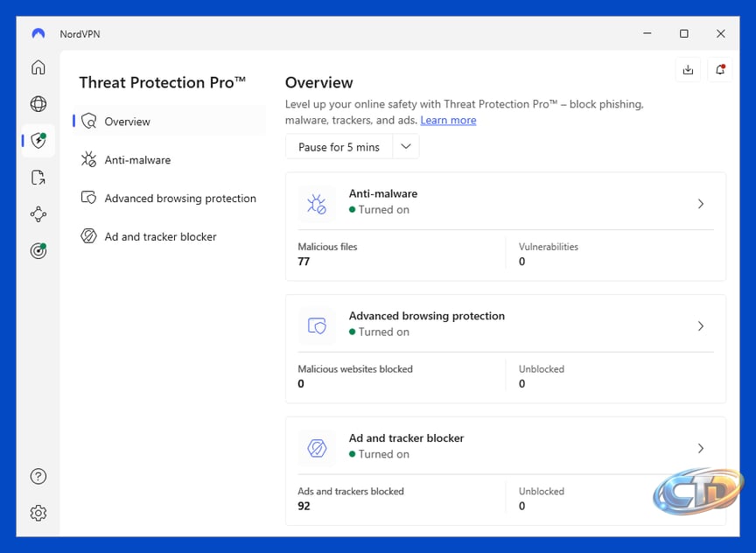Click the Ad and tracker blocker card icon

(317, 448)
